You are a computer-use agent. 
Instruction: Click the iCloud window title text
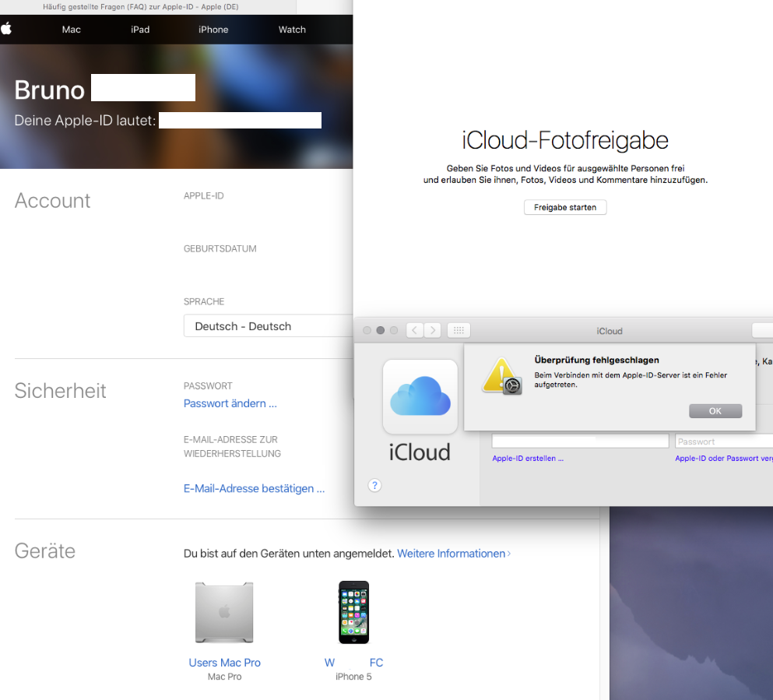coord(610,331)
